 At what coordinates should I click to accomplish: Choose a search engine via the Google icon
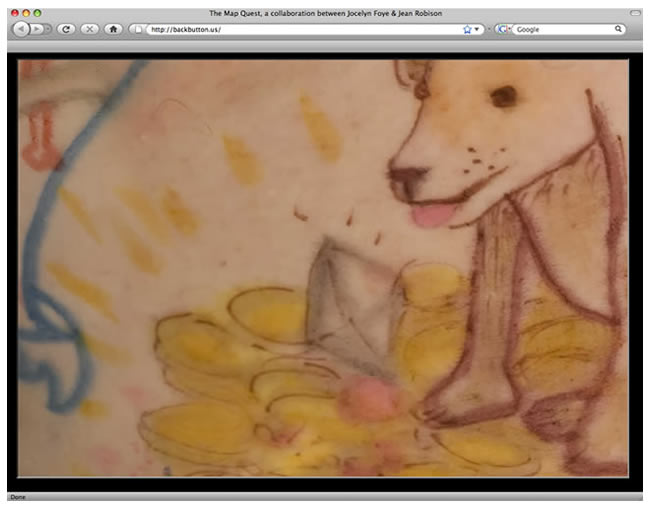[x=503, y=29]
